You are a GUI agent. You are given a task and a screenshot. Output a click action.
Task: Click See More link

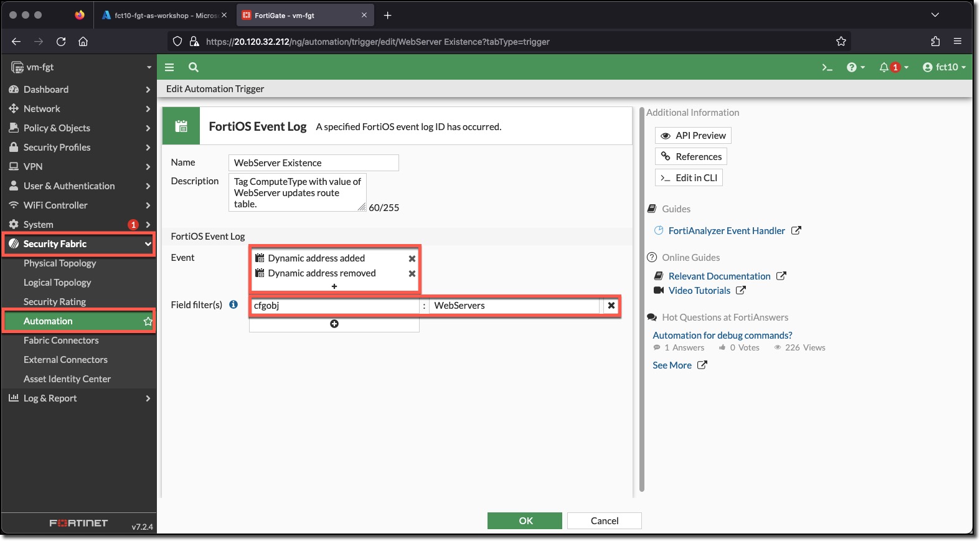tap(672, 365)
